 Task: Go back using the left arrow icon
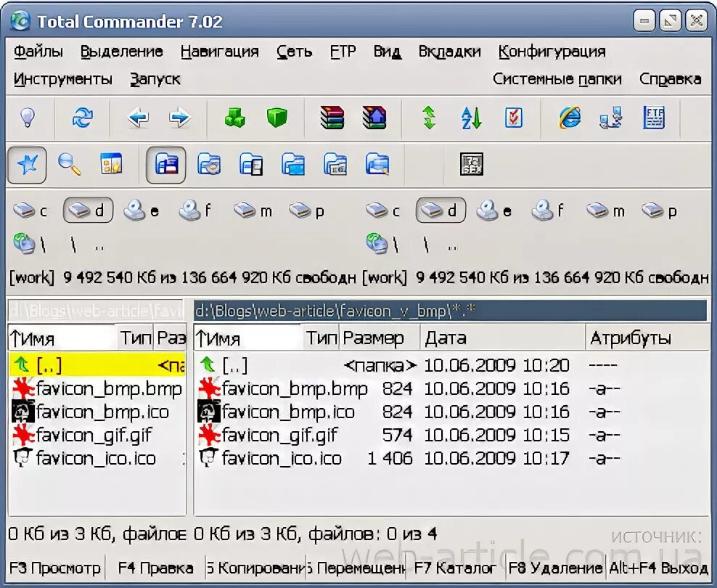138,118
